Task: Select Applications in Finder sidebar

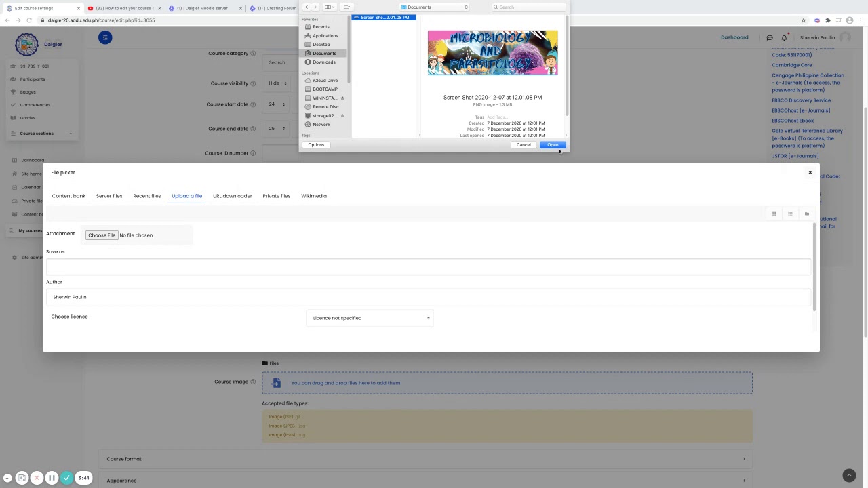Action: [x=325, y=35]
